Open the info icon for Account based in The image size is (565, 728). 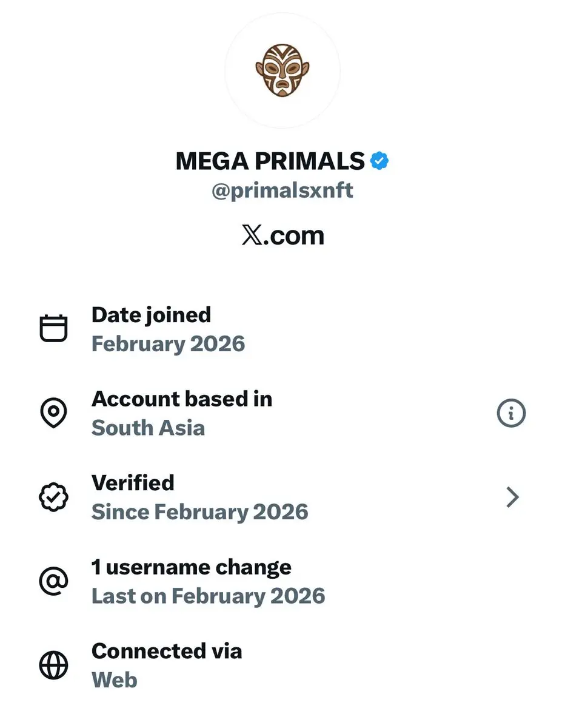(511, 414)
